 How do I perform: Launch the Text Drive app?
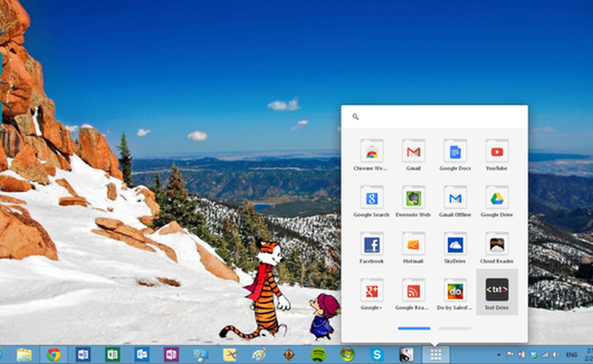496,293
